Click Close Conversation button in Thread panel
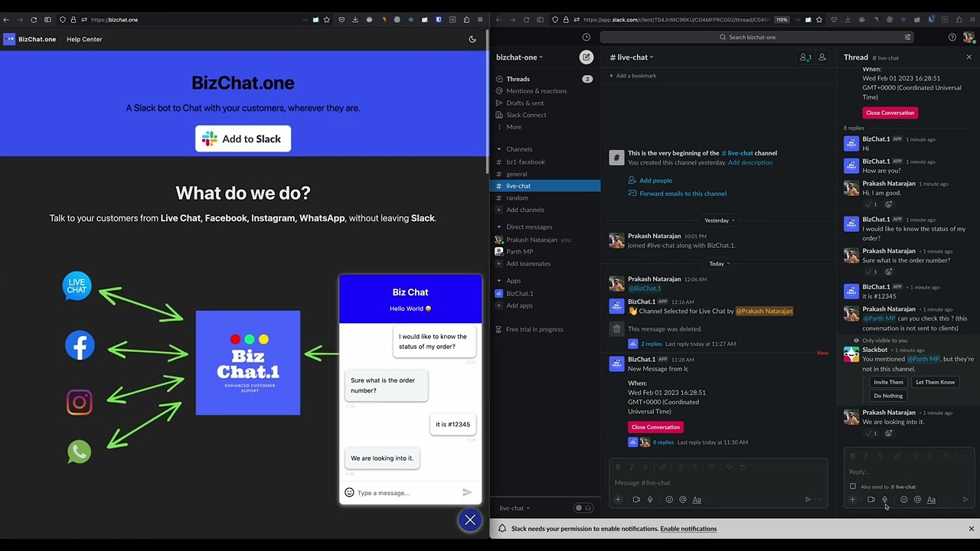Viewport: 980px width, 551px height. point(890,112)
